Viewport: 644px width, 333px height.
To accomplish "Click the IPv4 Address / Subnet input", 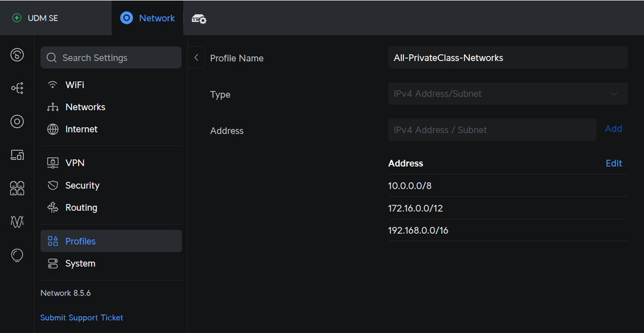I will 492,130.
